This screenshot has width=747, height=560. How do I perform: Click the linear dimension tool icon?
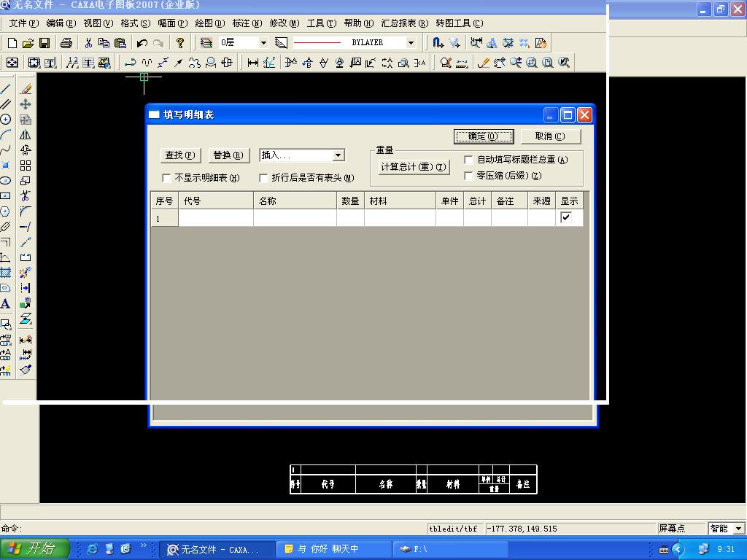pyautogui.click(x=253, y=63)
